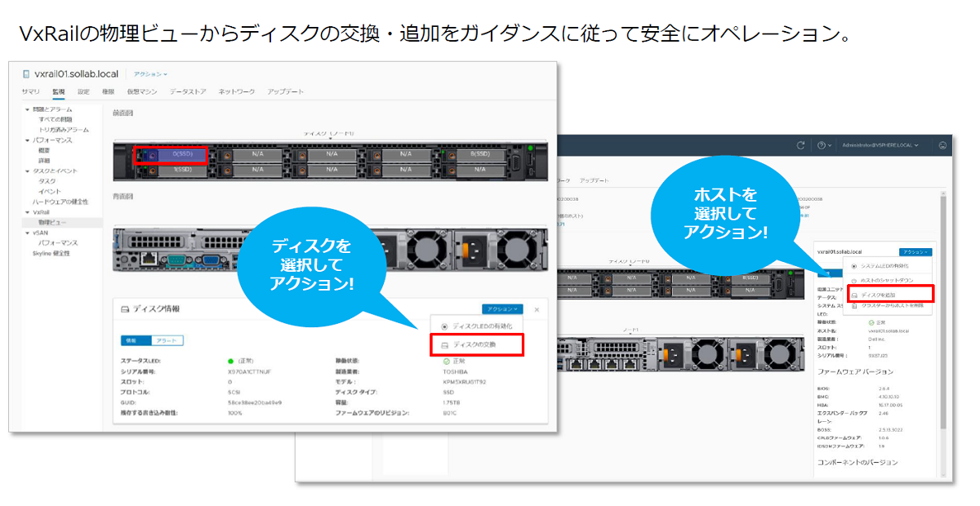The height and width of the screenshot is (506, 980).
Task: Go to the 権限 tab
Action: tap(109, 91)
